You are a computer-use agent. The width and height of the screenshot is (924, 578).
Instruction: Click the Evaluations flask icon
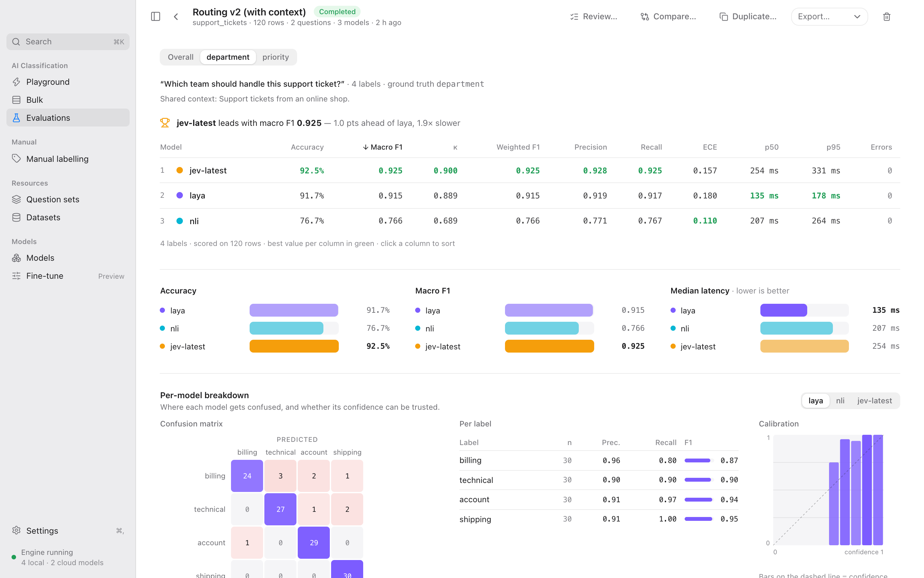click(x=16, y=118)
